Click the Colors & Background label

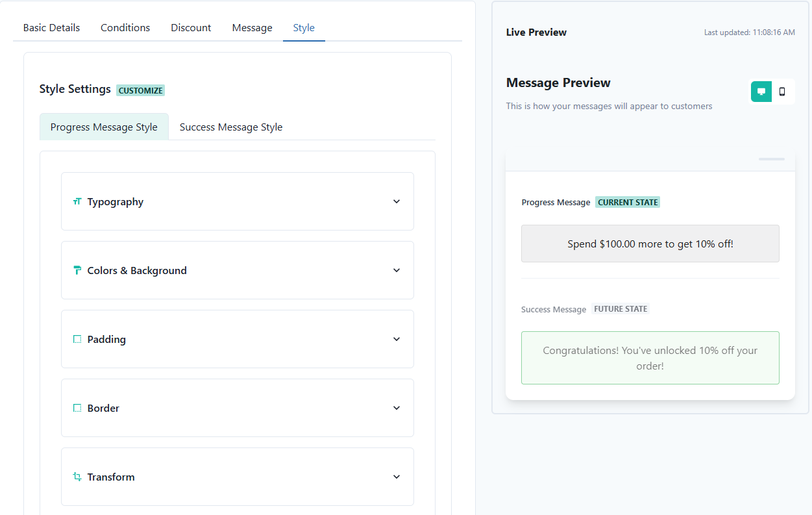[137, 271]
